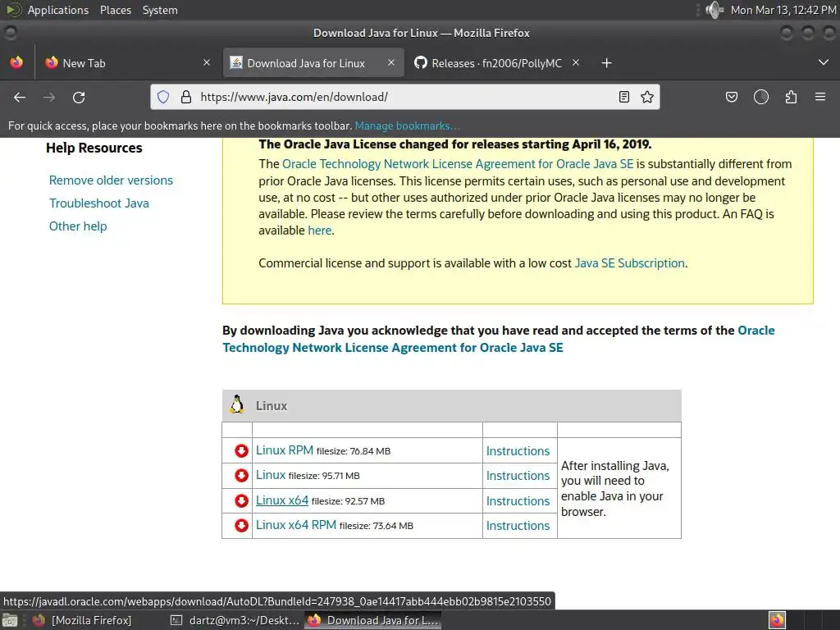Open Remove older versions link
This screenshot has height=630, width=840.
click(111, 180)
